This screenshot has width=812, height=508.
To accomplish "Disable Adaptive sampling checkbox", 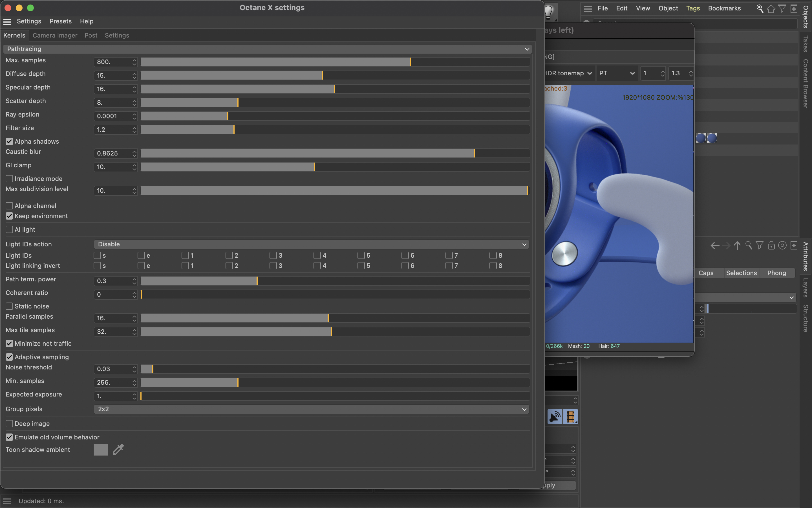I will pos(9,357).
